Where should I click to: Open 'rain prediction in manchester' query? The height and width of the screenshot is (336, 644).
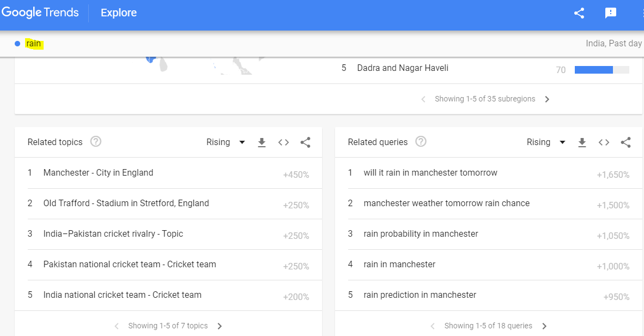(x=420, y=295)
